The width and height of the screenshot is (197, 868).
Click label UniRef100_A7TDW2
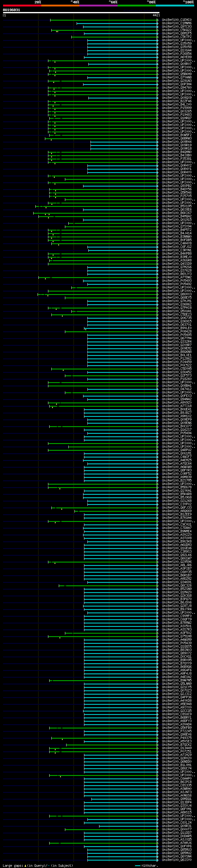pos(176,277)
